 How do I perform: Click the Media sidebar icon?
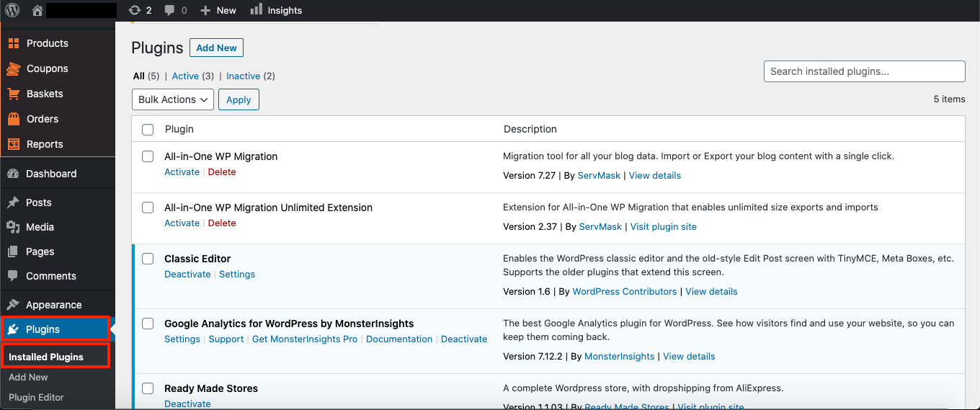pyautogui.click(x=13, y=227)
